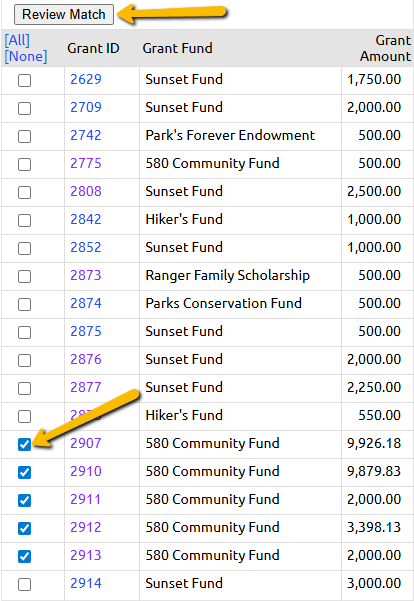Check the Hiker's Fund 550.00 row checkbox

[x=25, y=416]
